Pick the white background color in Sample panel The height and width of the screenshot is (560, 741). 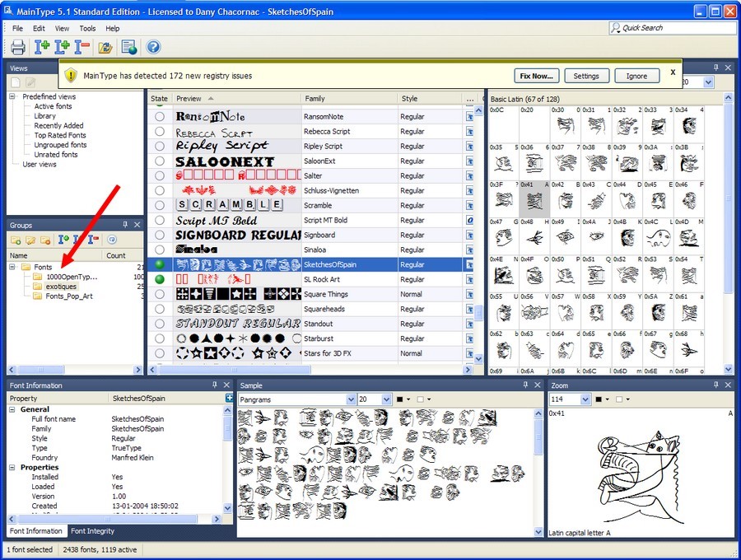pos(421,399)
